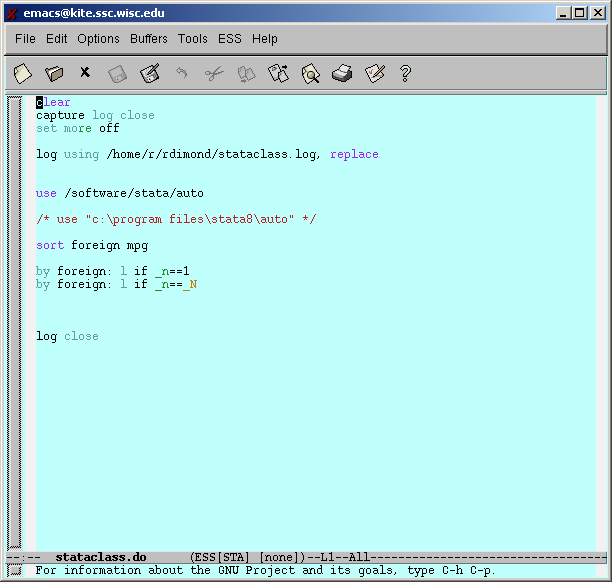Click the minibuffer GNU Project message
This screenshot has height=582, width=612.
coord(265,571)
